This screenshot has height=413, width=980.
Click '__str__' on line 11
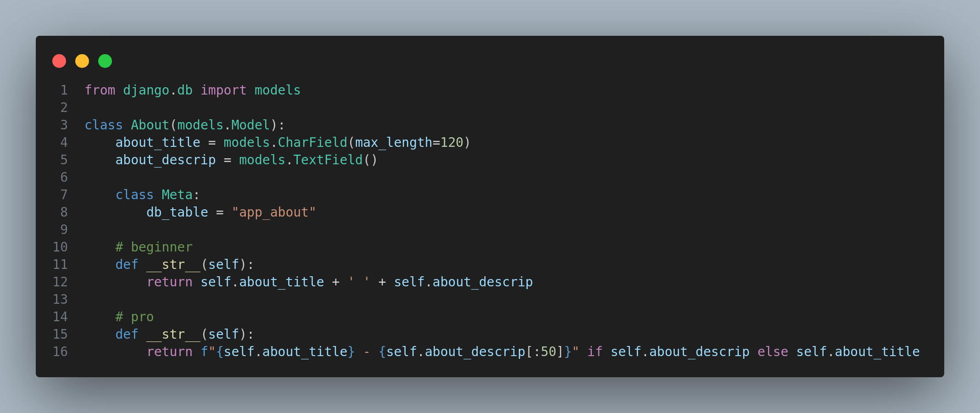173,264
